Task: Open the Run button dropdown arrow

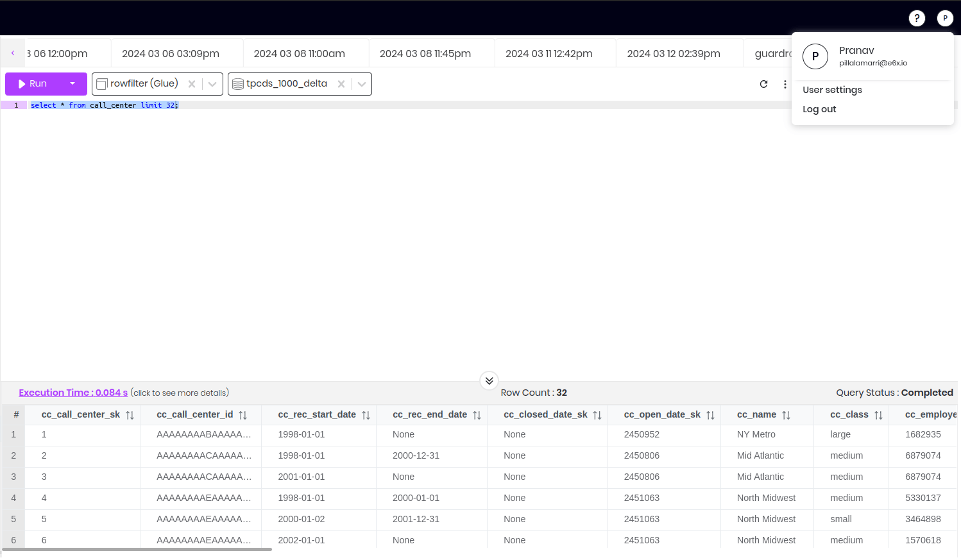Action: [72, 83]
